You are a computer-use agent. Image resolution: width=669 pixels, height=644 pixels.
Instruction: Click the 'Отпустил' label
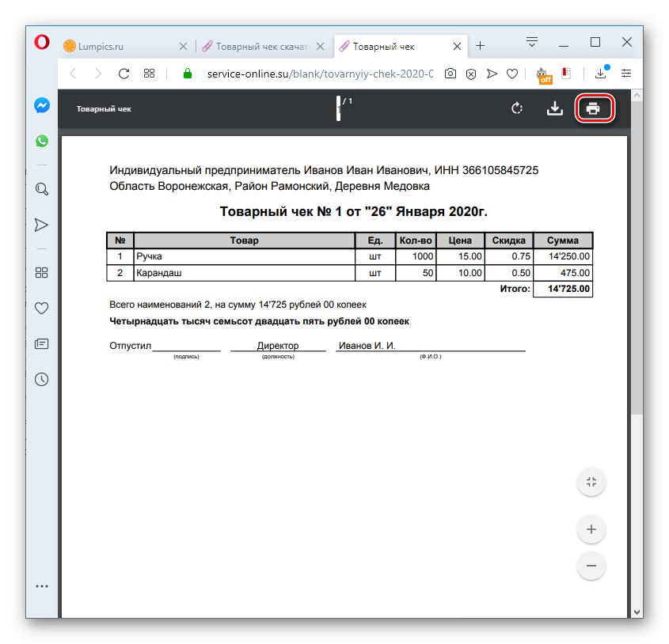point(130,346)
